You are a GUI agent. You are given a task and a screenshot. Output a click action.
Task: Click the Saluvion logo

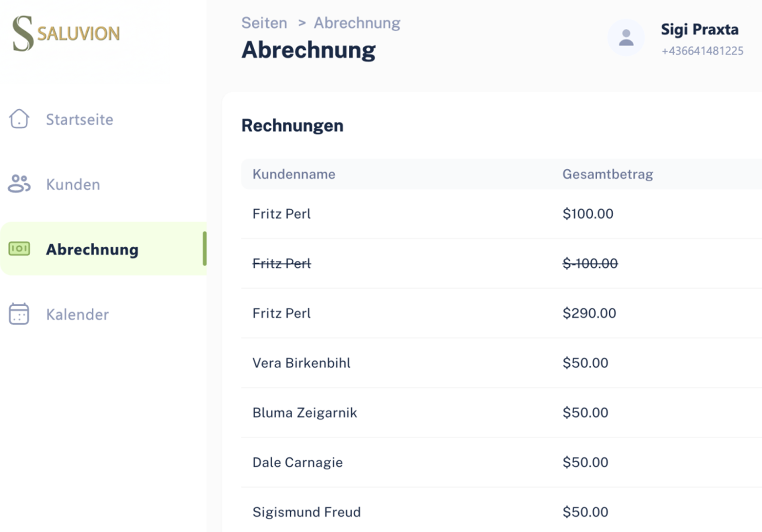[x=66, y=33]
